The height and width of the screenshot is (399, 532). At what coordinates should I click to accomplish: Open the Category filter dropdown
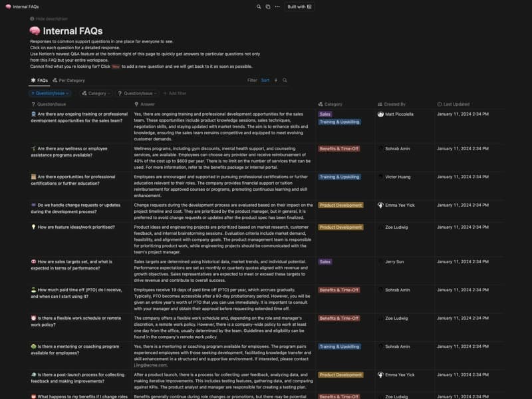click(96, 93)
